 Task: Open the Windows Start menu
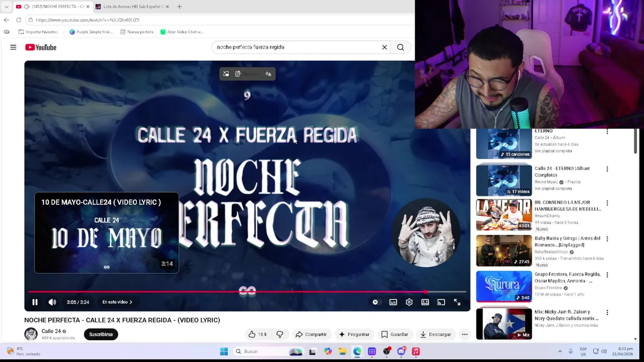(224, 351)
